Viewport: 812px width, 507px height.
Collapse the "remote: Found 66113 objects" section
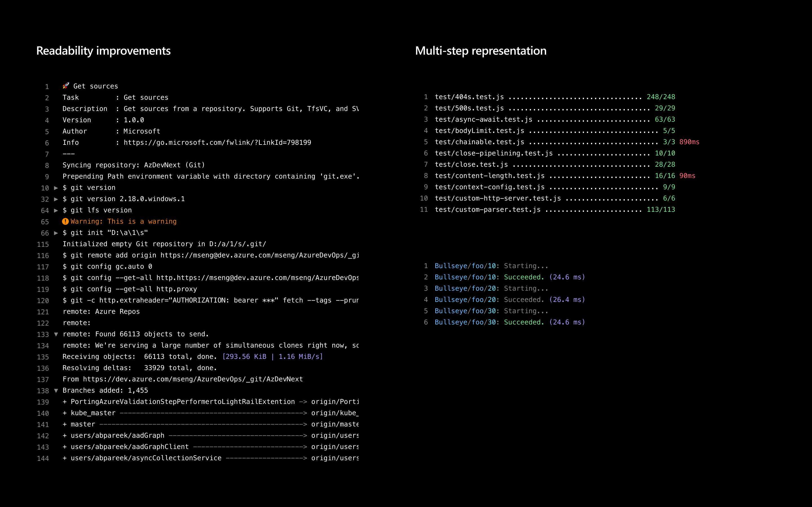56,334
